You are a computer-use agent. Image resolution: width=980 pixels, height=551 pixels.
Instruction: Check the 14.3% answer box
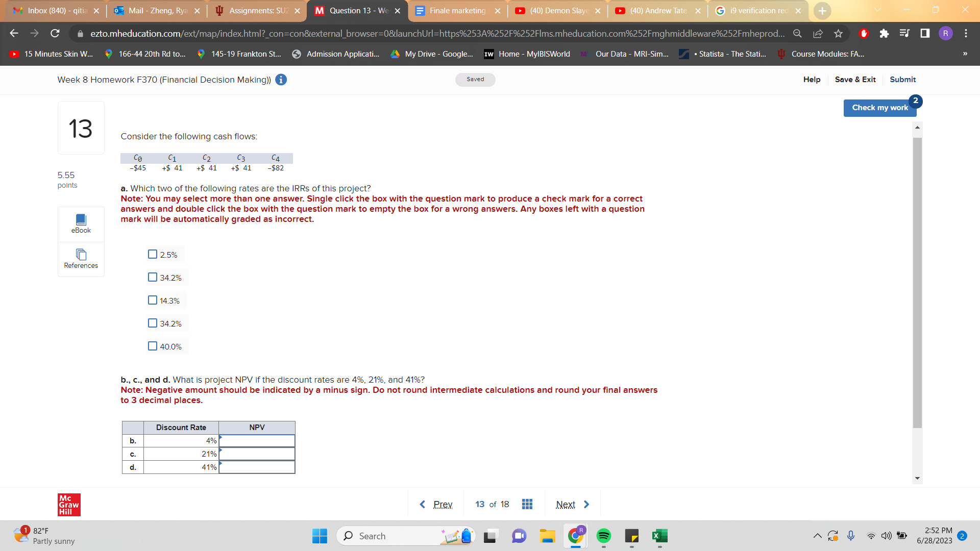click(153, 300)
